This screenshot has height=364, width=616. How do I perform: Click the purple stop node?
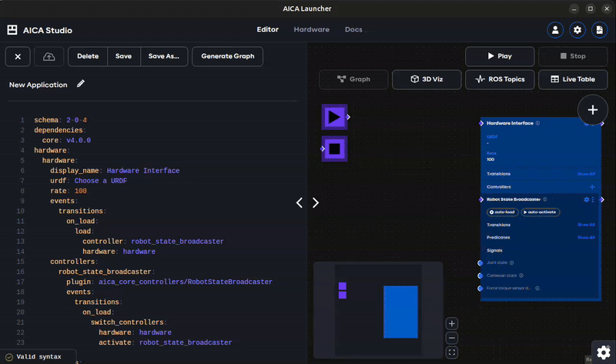[335, 149]
